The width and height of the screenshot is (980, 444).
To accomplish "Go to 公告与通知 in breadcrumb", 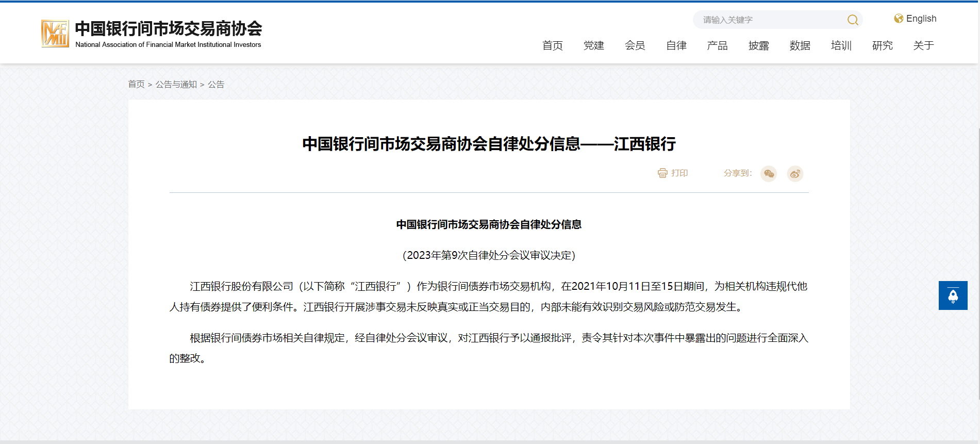I will pyautogui.click(x=176, y=85).
